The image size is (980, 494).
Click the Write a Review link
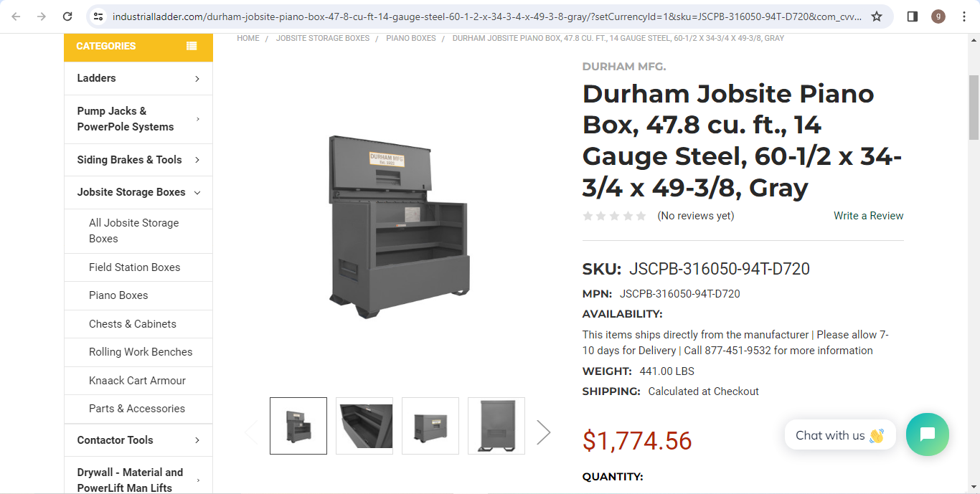pos(868,216)
